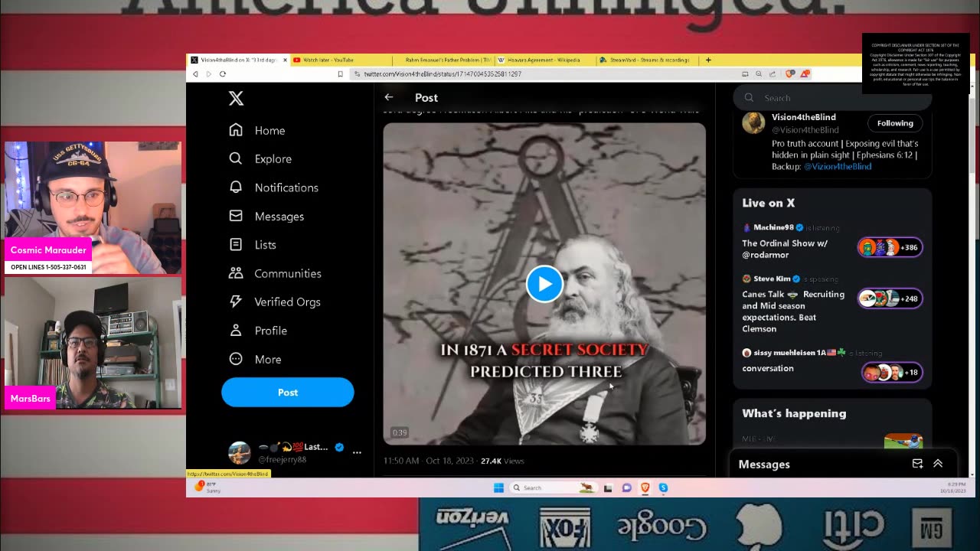Expand the Messages drawer with double chevron
Viewport: 980px width, 551px height.
click(x=938, y=464)
